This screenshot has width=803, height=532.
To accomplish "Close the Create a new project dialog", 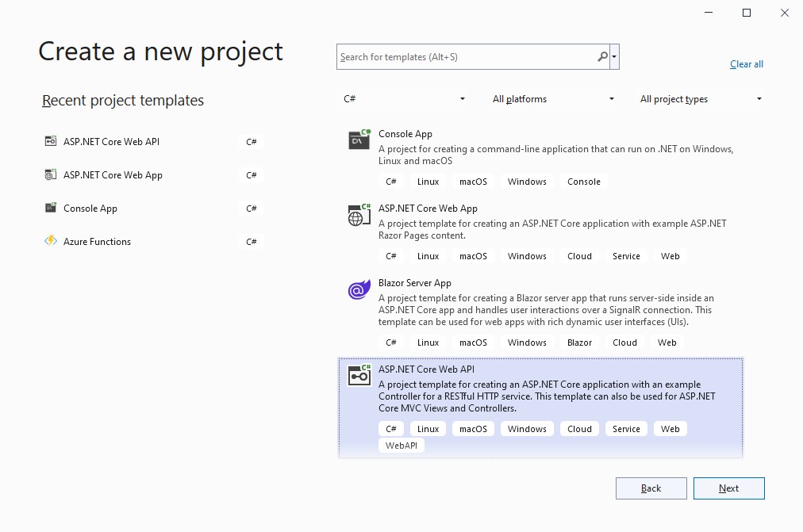I will pos(785,13).
